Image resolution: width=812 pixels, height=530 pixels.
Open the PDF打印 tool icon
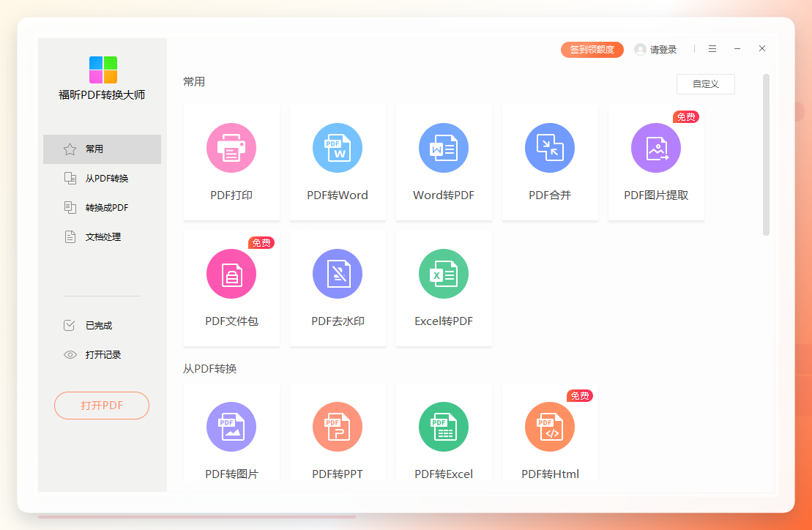click(x=231, y=148)
